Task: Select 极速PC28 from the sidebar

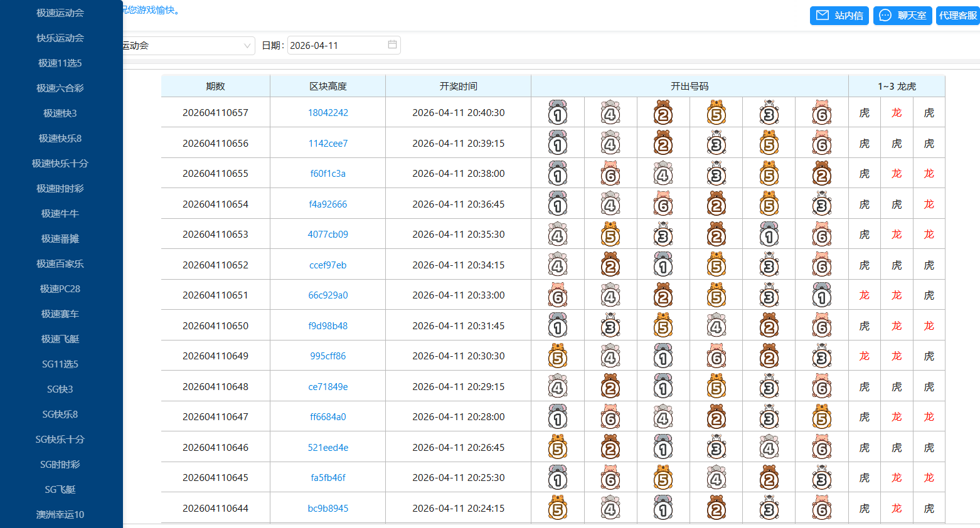Action: [x=60, y=289]
